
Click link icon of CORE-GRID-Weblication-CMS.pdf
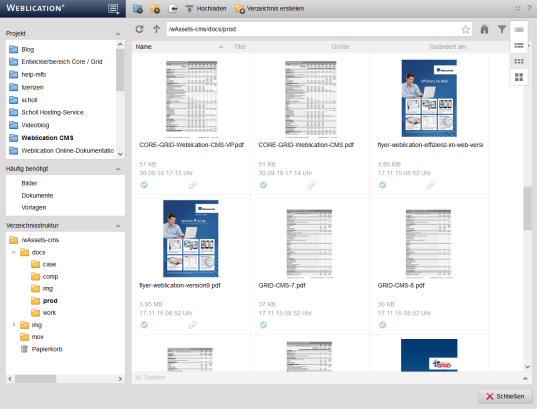pos(311,185)
